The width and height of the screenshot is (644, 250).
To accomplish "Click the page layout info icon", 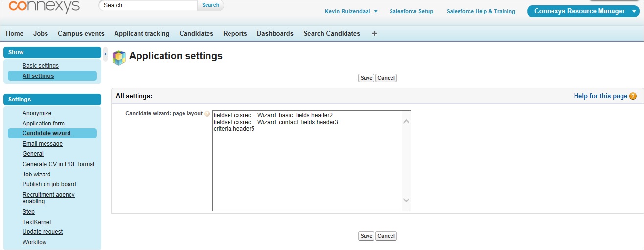I will point(207,114).
